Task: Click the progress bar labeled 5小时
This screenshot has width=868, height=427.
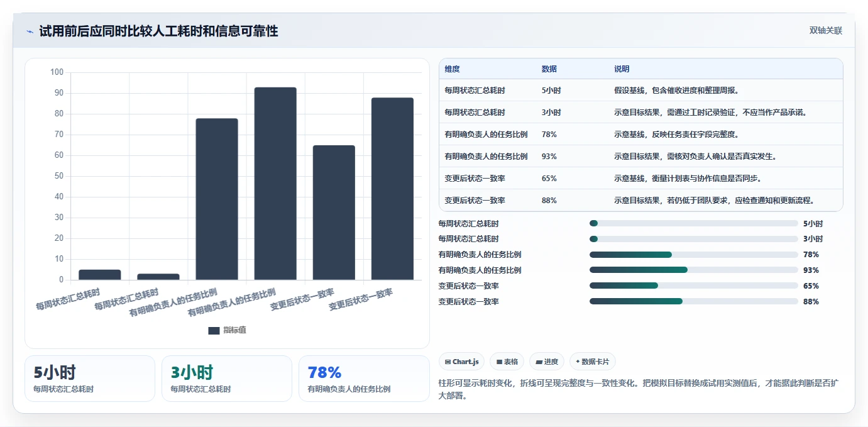Action: tap(693, 224)
